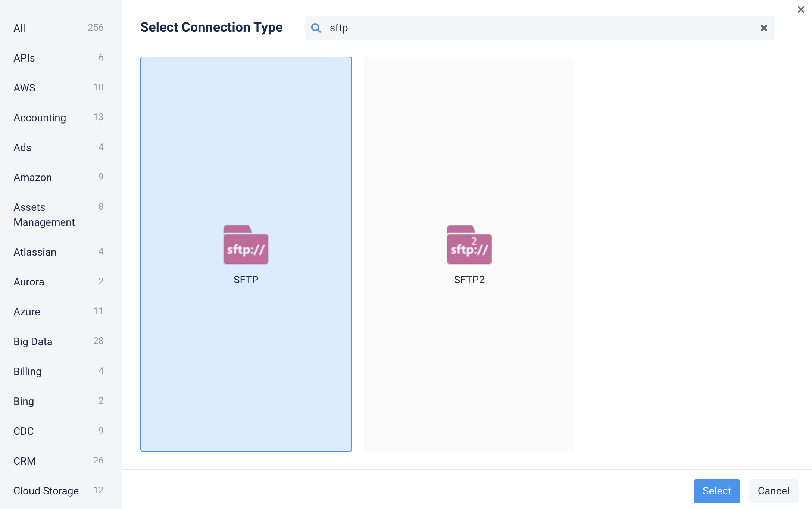Filter by Atlassian connectors
Image resolution: width=812 pixels, height=509 pixels.
point(35,252)
